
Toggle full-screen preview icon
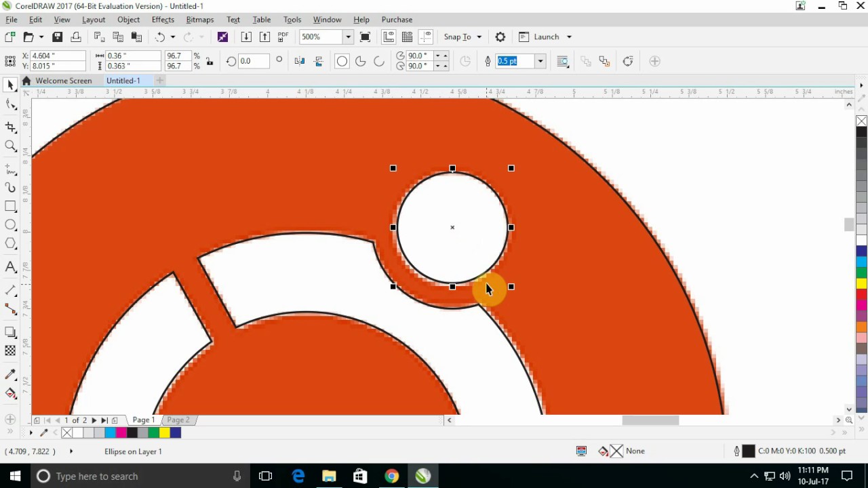tap(365, 37)
